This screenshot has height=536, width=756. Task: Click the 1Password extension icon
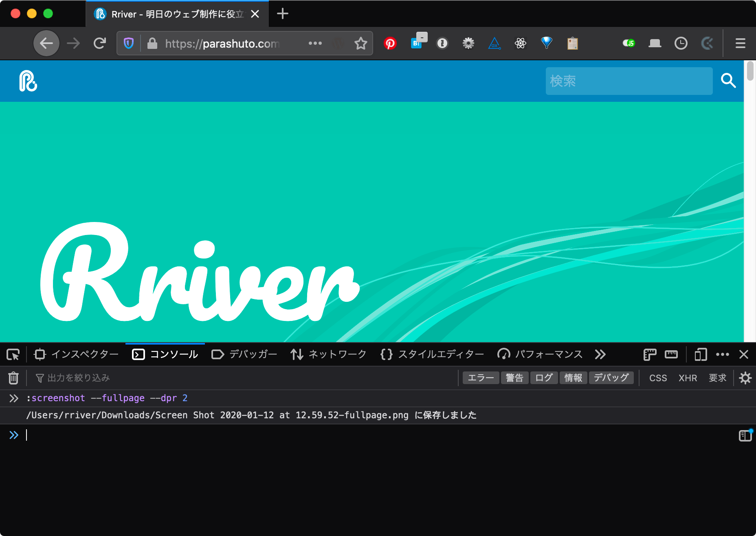[x=442, y=43]
